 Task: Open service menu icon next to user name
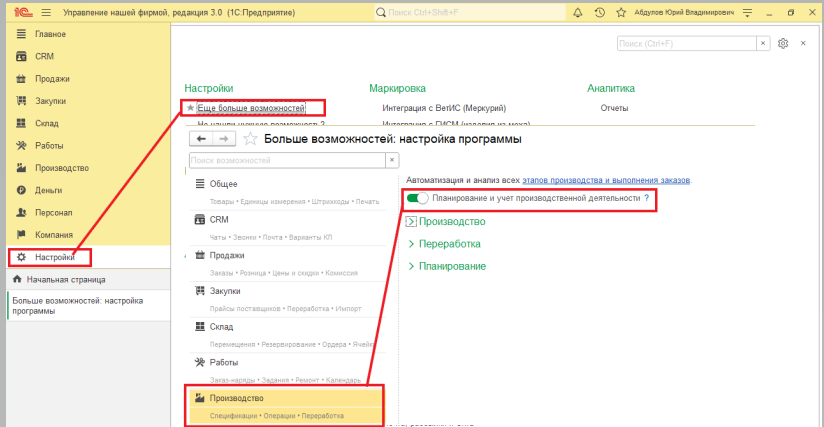click(x=747, y=13)
